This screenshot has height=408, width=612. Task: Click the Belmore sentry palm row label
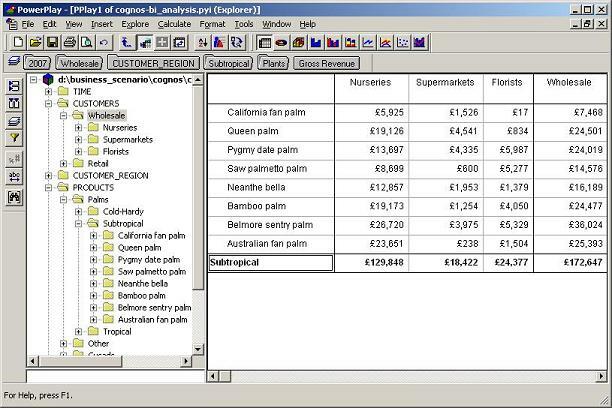tap(270, 225)
